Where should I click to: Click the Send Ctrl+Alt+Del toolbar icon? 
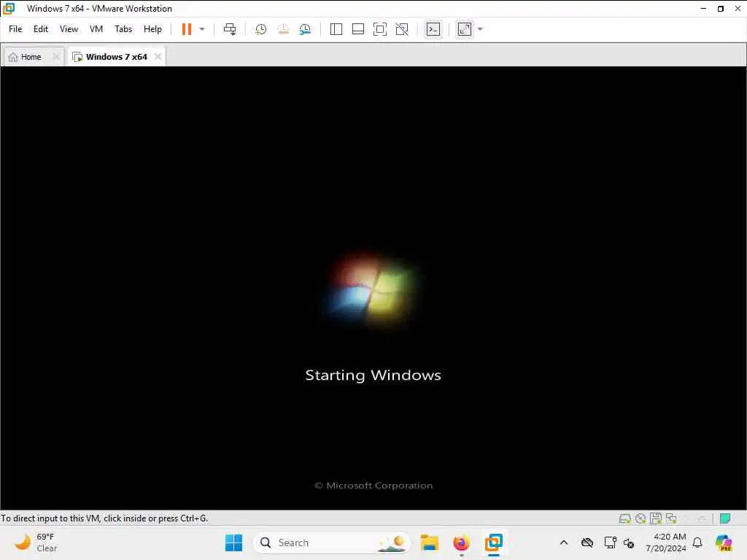230,29
